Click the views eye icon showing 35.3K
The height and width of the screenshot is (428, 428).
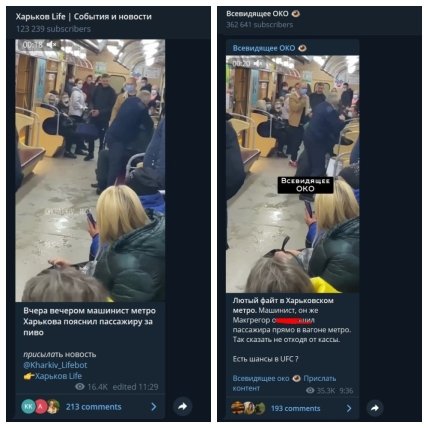[310, 390]
